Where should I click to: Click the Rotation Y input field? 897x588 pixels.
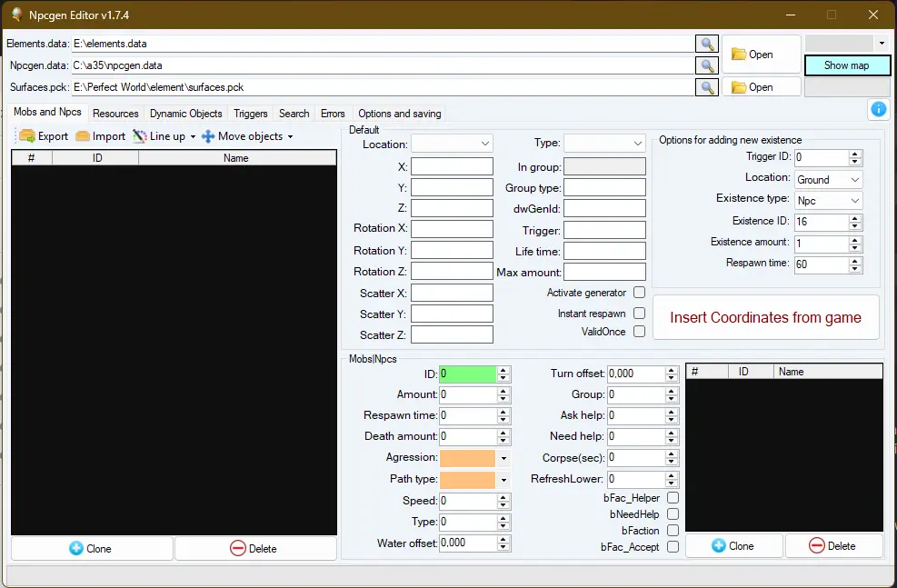tap(452, 250)
